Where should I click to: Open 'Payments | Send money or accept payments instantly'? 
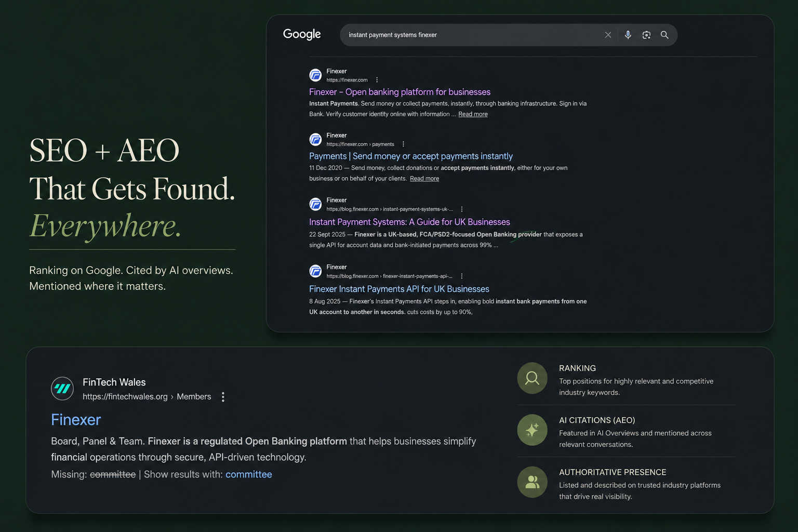tap(411, 156)
